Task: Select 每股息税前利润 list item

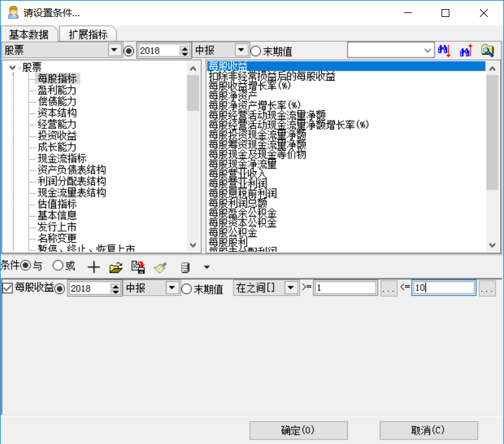Action: [x=243, y=193]
